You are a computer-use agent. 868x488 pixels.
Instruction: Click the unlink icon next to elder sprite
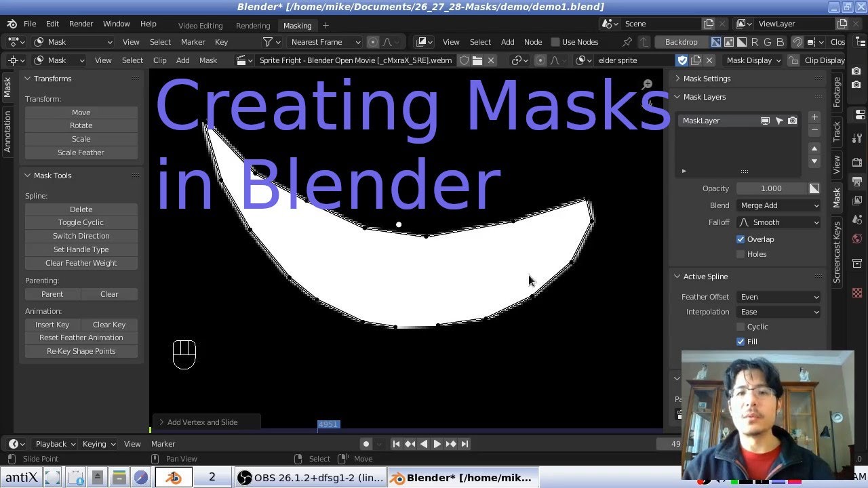[x=710, y=60]
